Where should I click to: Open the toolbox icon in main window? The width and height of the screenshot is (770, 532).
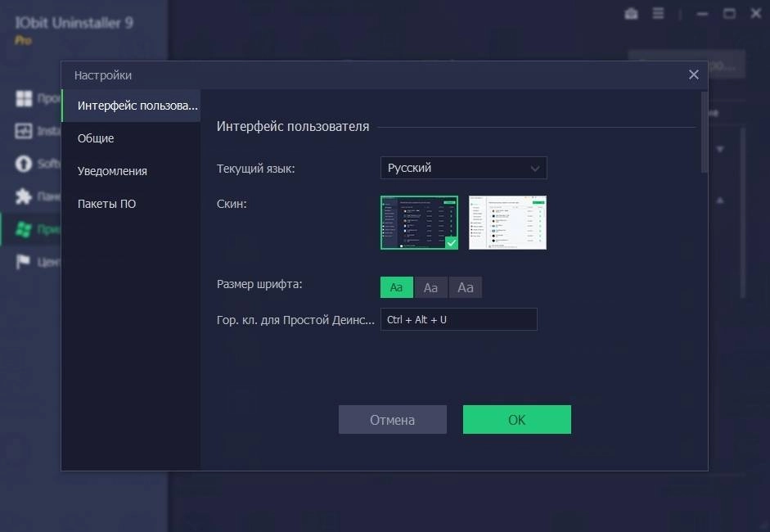point(631,14)
